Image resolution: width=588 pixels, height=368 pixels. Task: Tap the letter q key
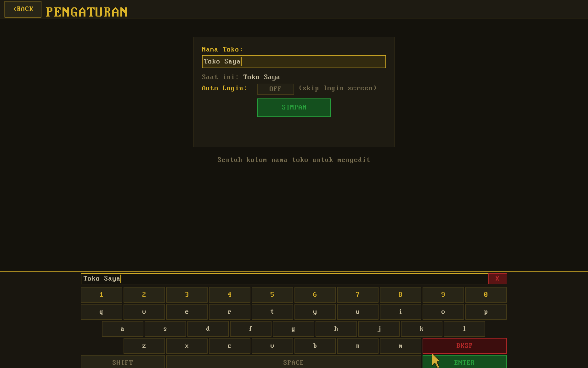102,312
